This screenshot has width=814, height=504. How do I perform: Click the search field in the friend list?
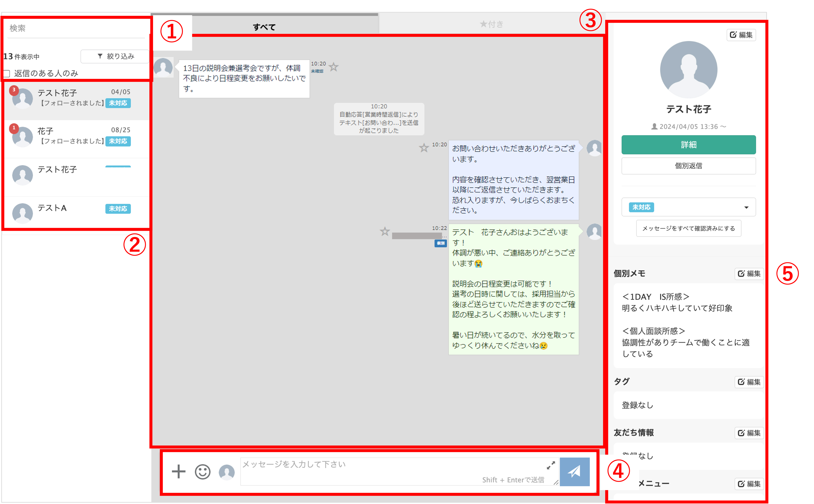(x=76, y=28)
